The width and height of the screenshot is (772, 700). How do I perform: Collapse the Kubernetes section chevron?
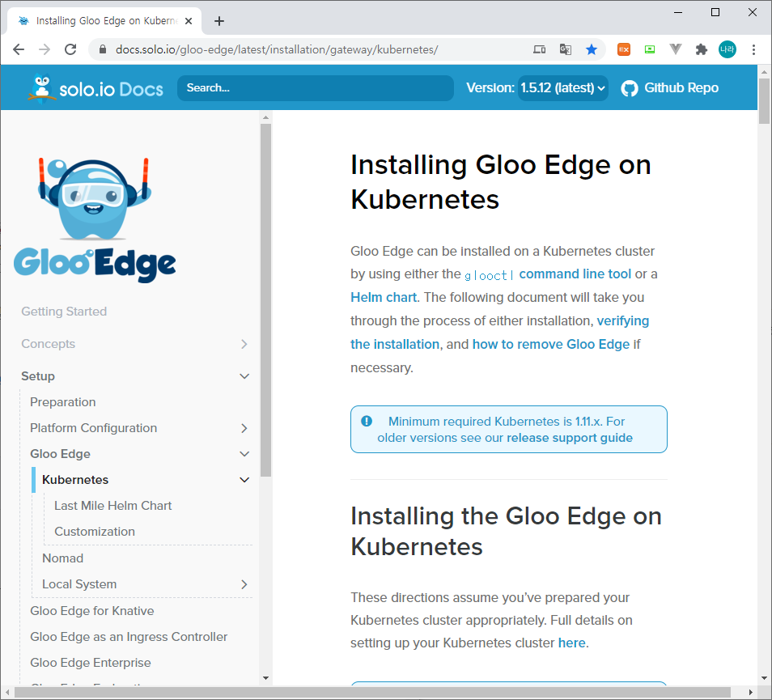(244, 479)
